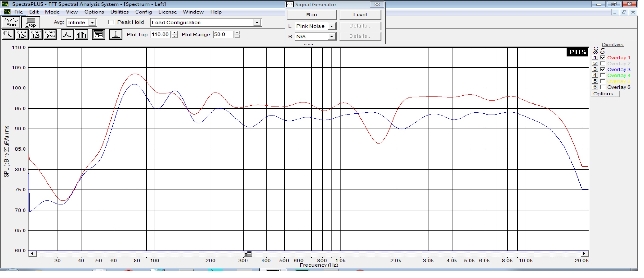Open the Avg Infinite dropdown
Viewport: 644px width, 278px height.
tap(92, 23)
